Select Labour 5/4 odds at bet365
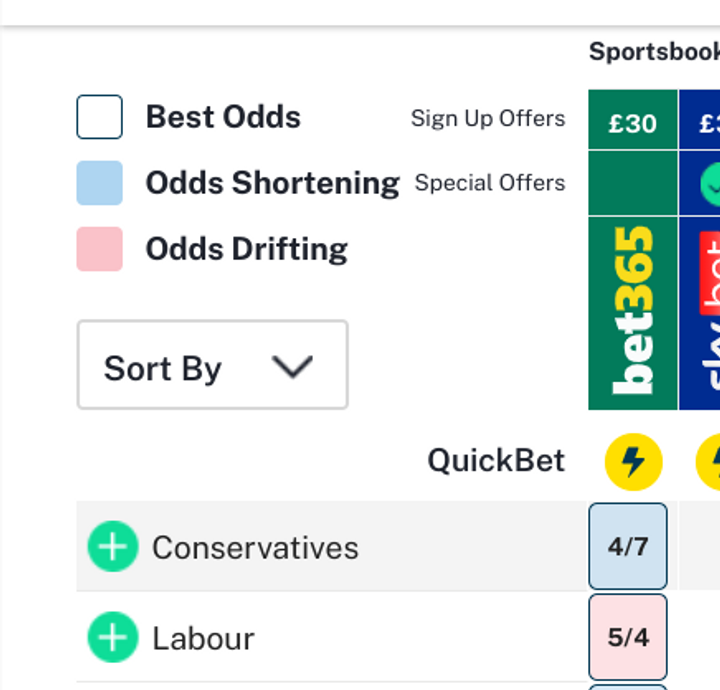The height and width of the screenshot is (690, 720). [x=628, y=637]
